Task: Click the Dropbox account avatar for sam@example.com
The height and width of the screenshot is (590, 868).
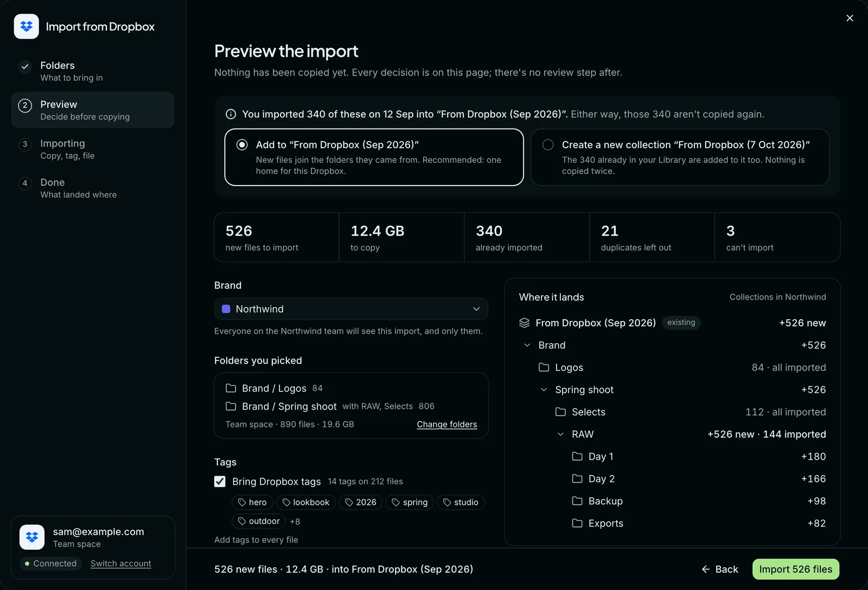Action: (x=32, y=537)
